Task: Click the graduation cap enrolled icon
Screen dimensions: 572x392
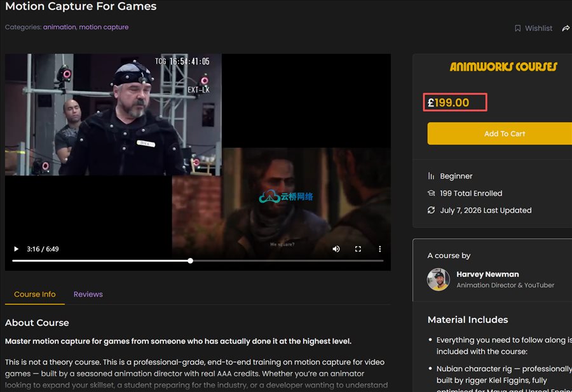Action: [431, 193]
